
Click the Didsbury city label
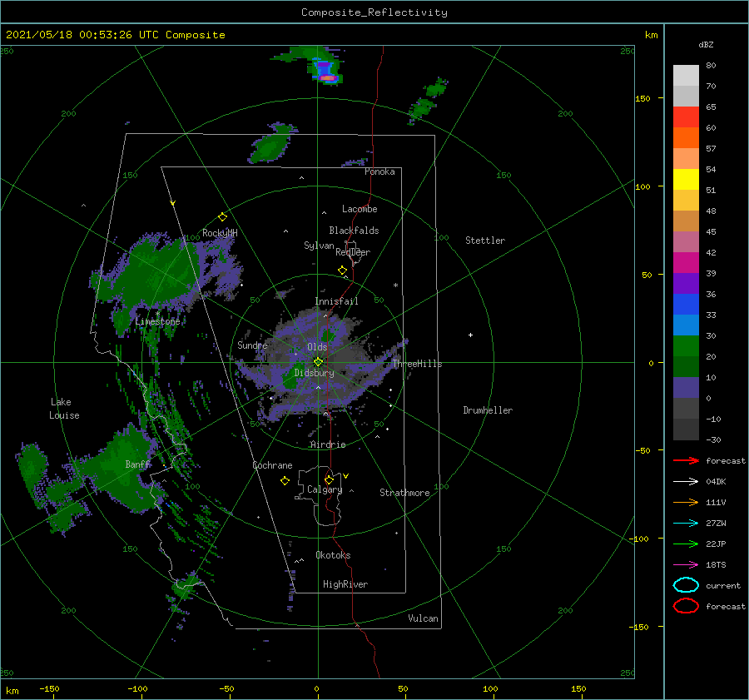click(x=314, y=373)
